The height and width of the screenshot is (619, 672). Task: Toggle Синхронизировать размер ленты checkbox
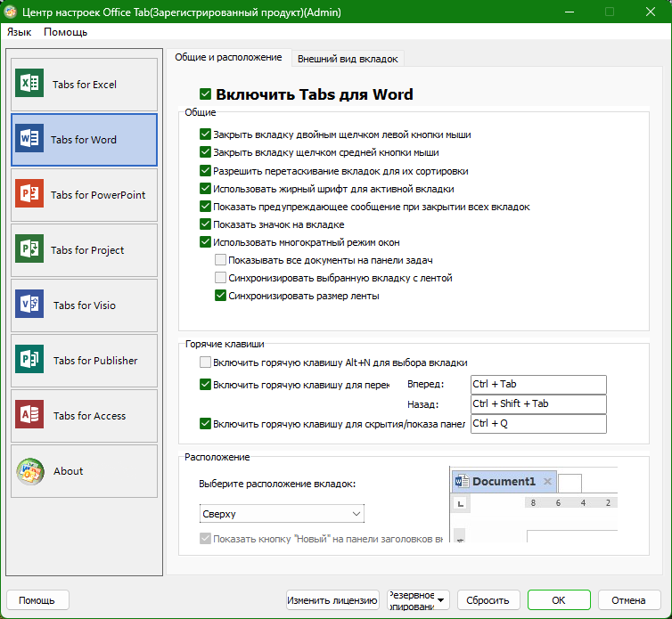tap(220, 296)
